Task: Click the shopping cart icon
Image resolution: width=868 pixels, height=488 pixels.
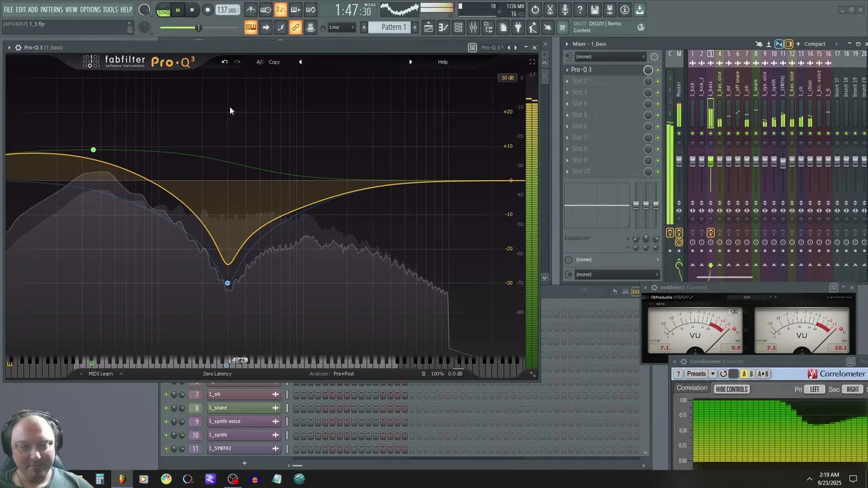Action: coord(562,27)
